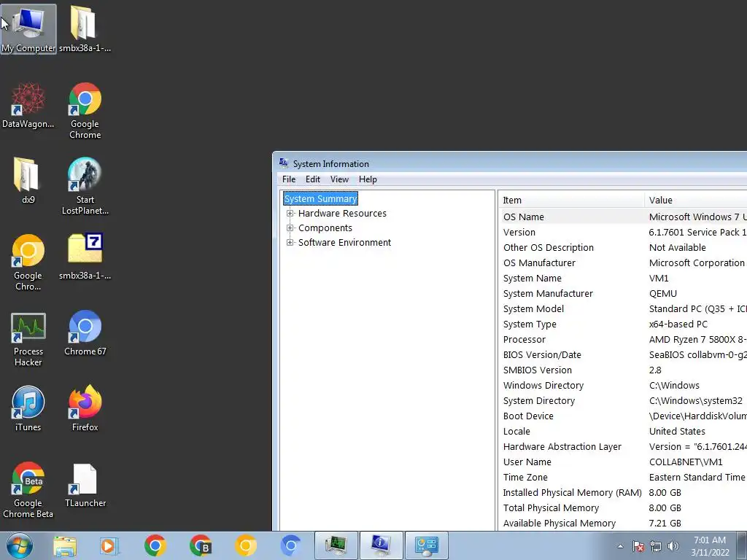
Task: Open yellow Chrome Canary taskbar icon
Action: (246, 545)
